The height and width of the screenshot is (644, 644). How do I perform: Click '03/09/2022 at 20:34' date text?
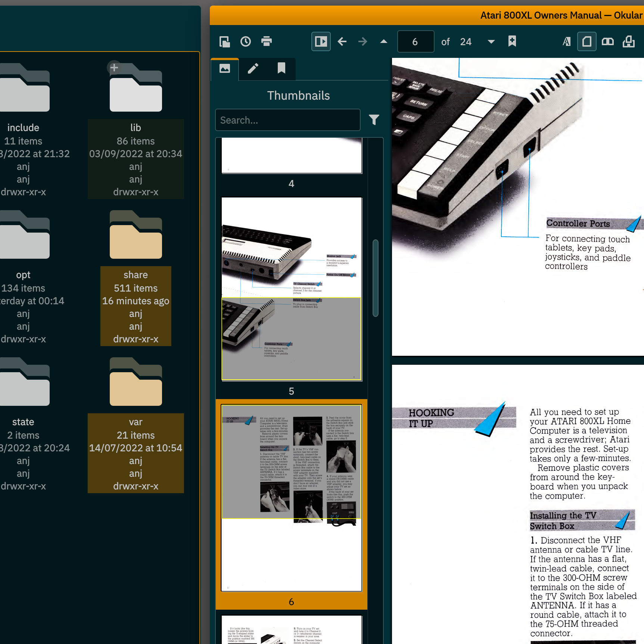[136, 154]
